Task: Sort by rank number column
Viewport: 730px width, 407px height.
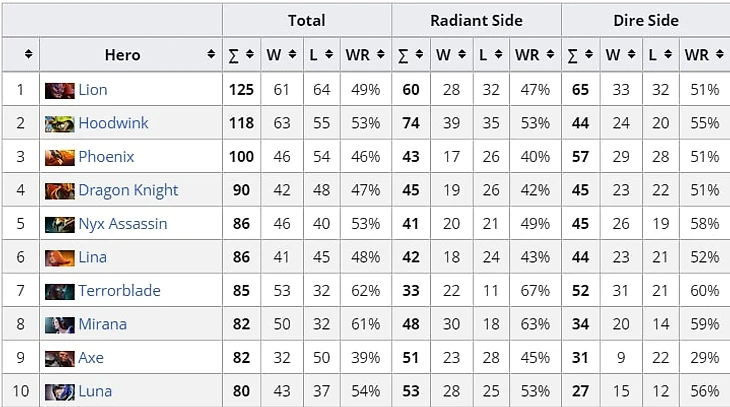Action: (x=28, y=55)
